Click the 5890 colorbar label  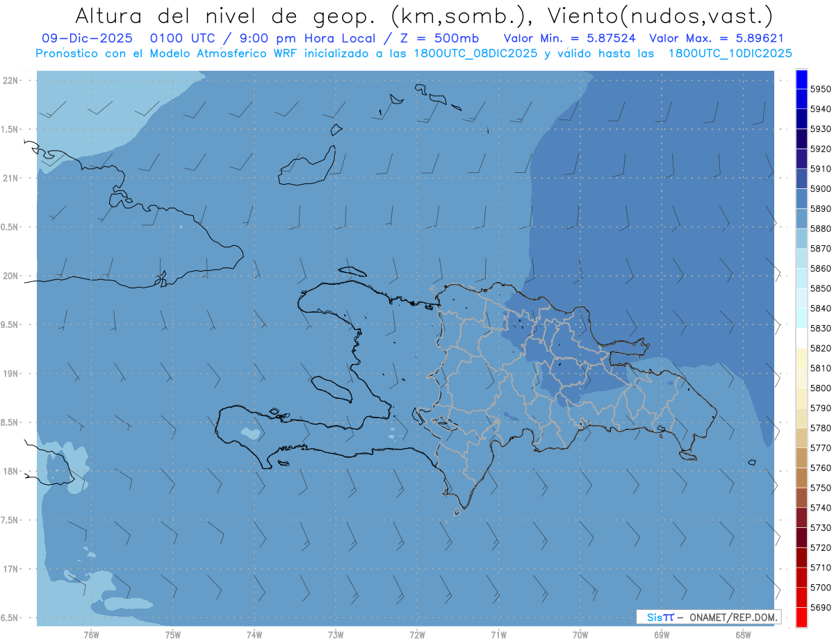coord(821,208)
